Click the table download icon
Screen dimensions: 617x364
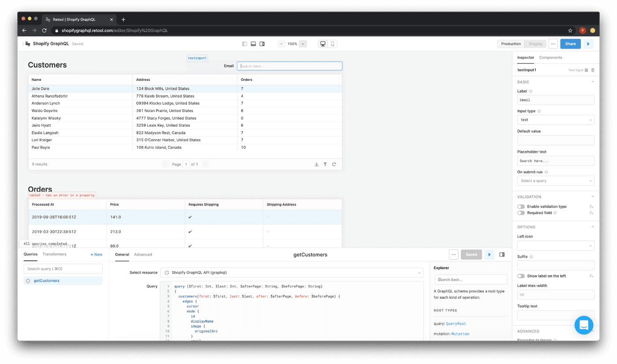point(316,164)
